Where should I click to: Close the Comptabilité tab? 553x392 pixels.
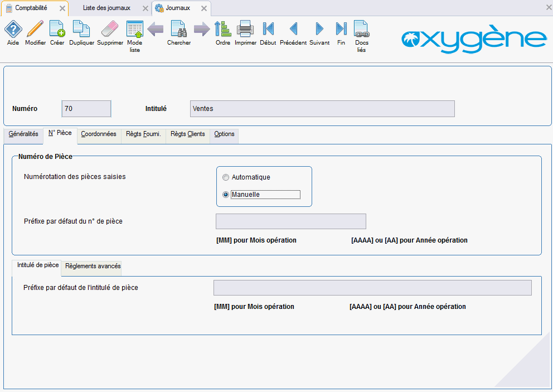tap(62, 8)
